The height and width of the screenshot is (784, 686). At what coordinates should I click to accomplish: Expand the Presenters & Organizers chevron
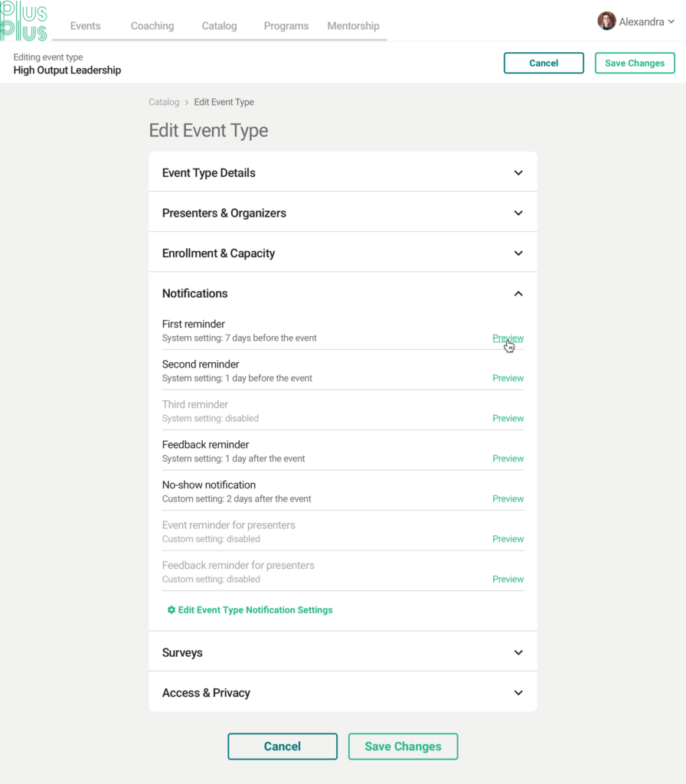click(518, 213)
